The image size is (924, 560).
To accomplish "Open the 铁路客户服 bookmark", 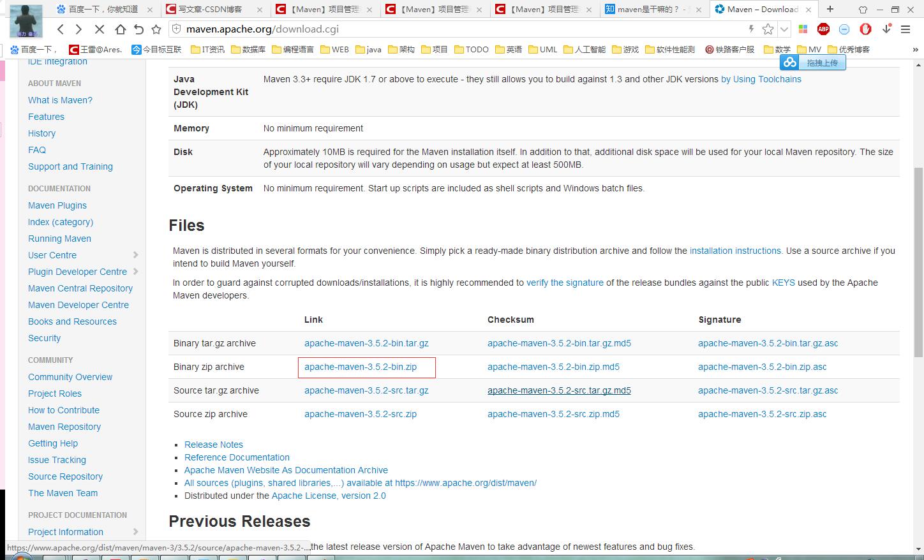I will click(730, 49).
